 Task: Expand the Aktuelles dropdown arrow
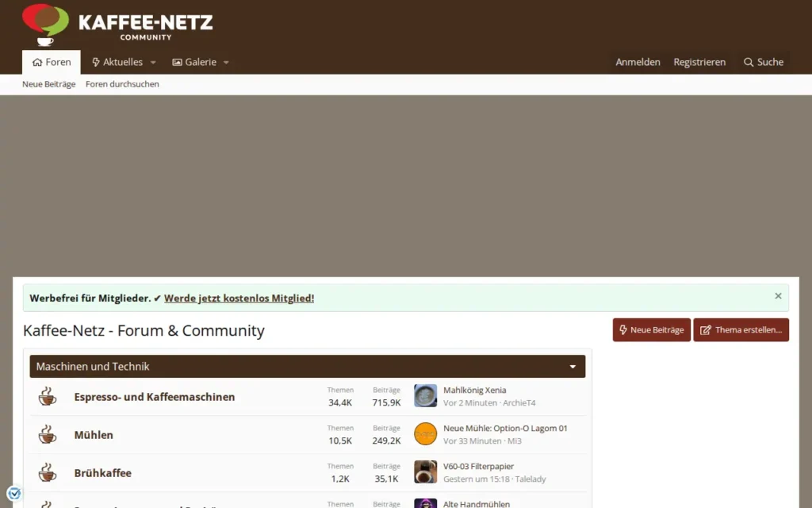point(153,63)
